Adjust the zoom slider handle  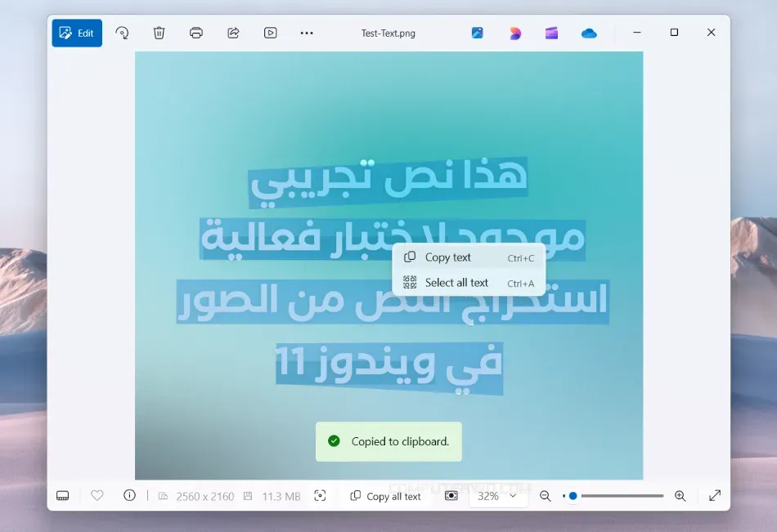click(573, 496)
